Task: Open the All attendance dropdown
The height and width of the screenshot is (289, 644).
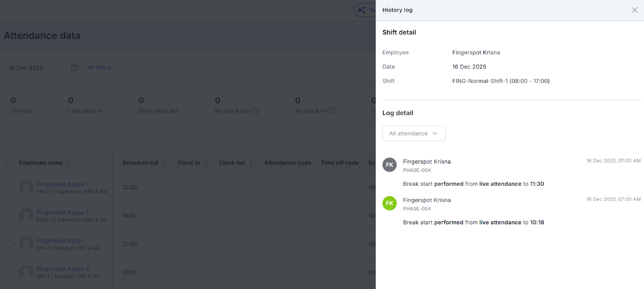Action: (413, 133)
